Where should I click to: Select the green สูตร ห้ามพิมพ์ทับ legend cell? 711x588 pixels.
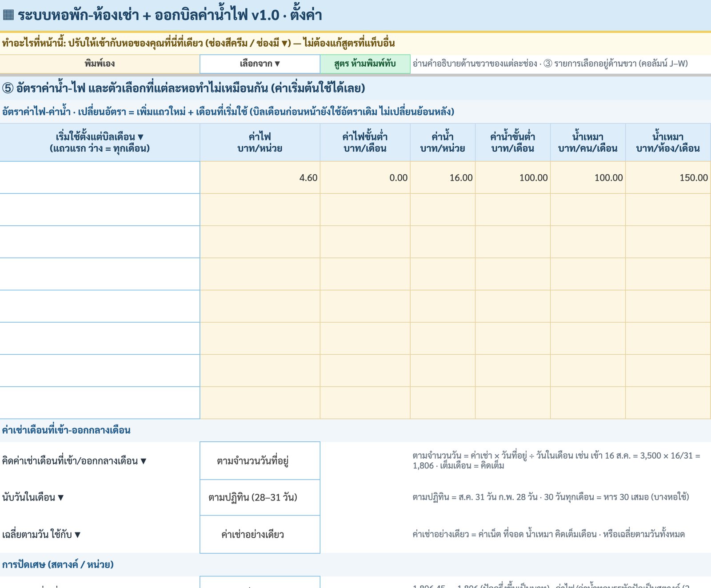click(365, 64)
